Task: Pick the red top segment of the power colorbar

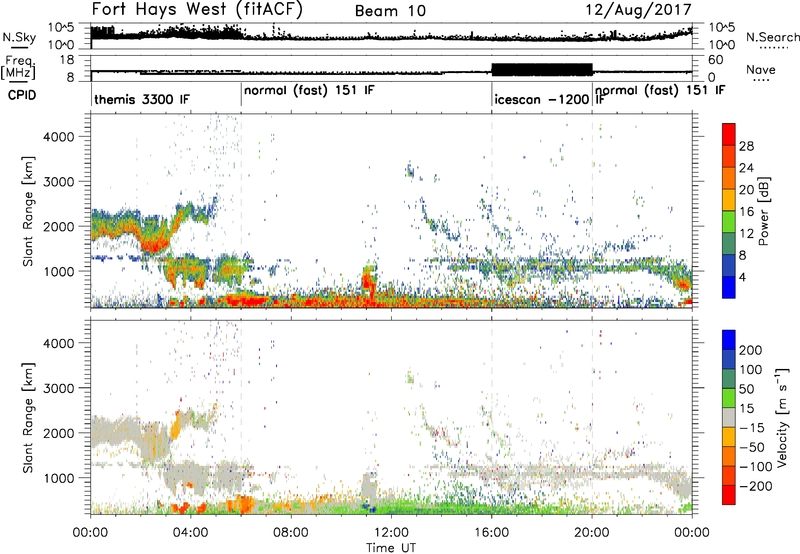Action: point(729,134)
